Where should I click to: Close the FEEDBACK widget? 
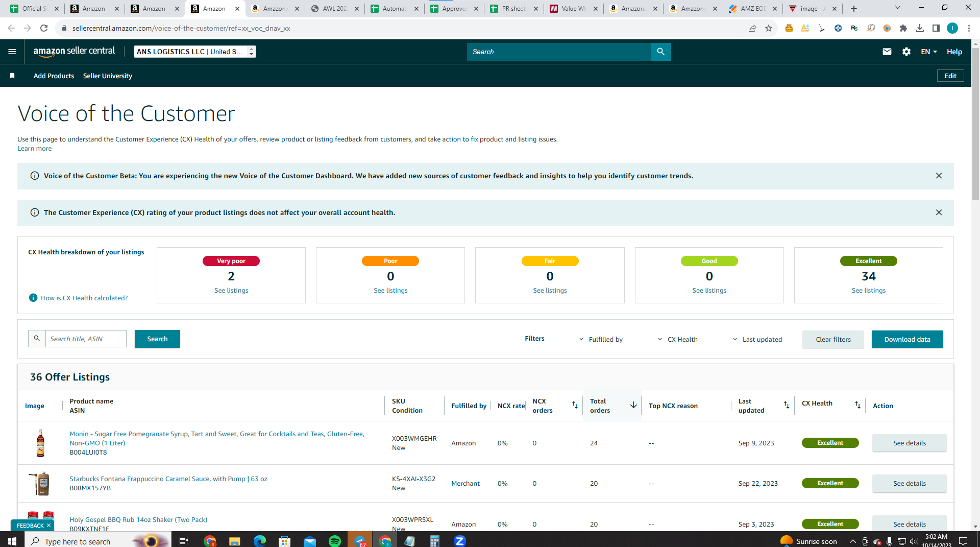[48, 526]
